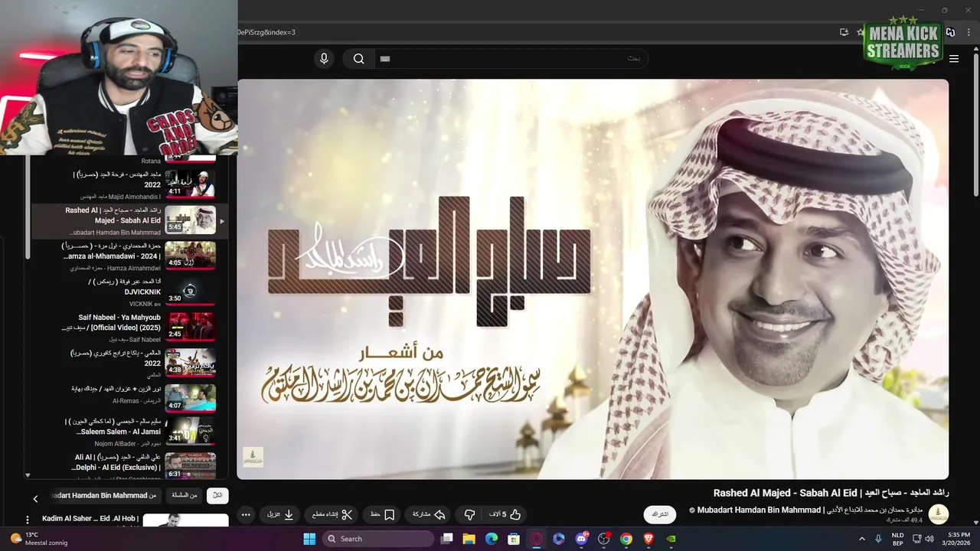980x551 pixels.
Task: Open File Explorer from the taskbar
Action: (x=469, y=539)
